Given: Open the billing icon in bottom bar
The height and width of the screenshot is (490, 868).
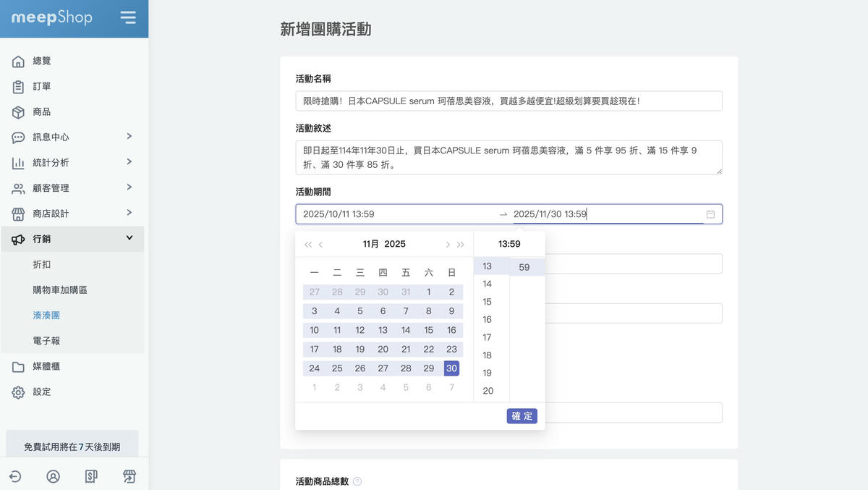Looking at the screenshot, I should tap(91, 476).
